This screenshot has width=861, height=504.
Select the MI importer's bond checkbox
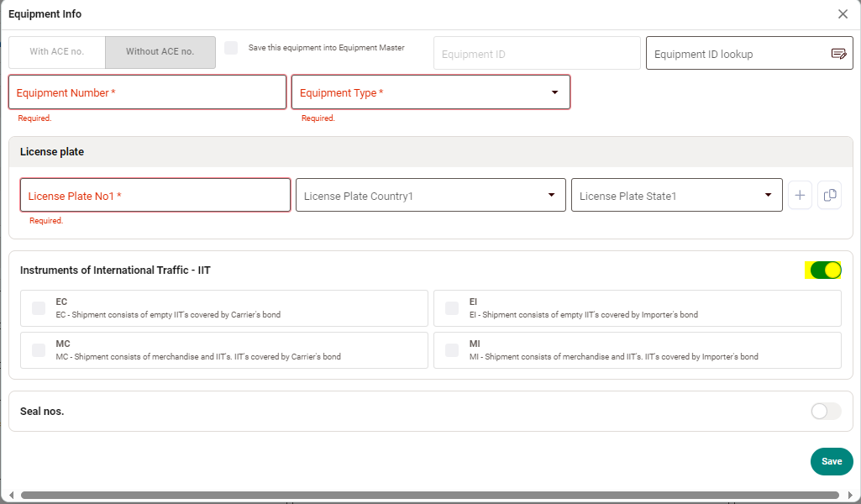[452, 350]
